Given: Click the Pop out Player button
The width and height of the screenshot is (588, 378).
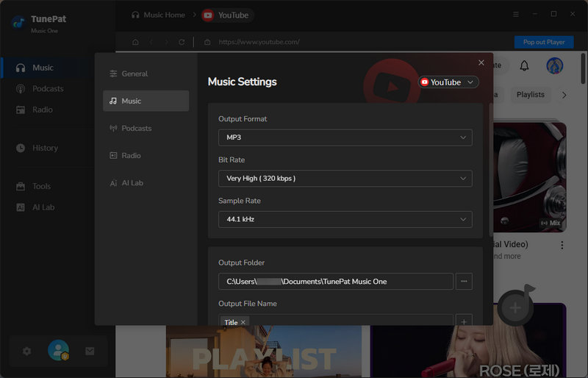Looking at the screenshot, I should (544, 42).
